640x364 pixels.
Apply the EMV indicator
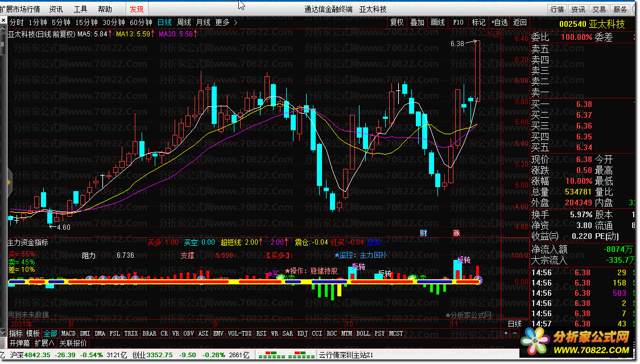click(218, 333)
